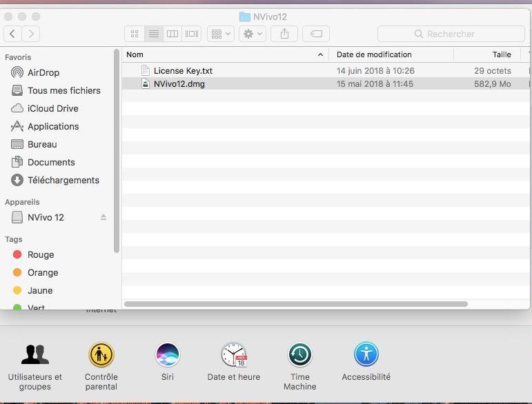
Task: Open Time Machine preferences
Action: (x=299, y=365)
